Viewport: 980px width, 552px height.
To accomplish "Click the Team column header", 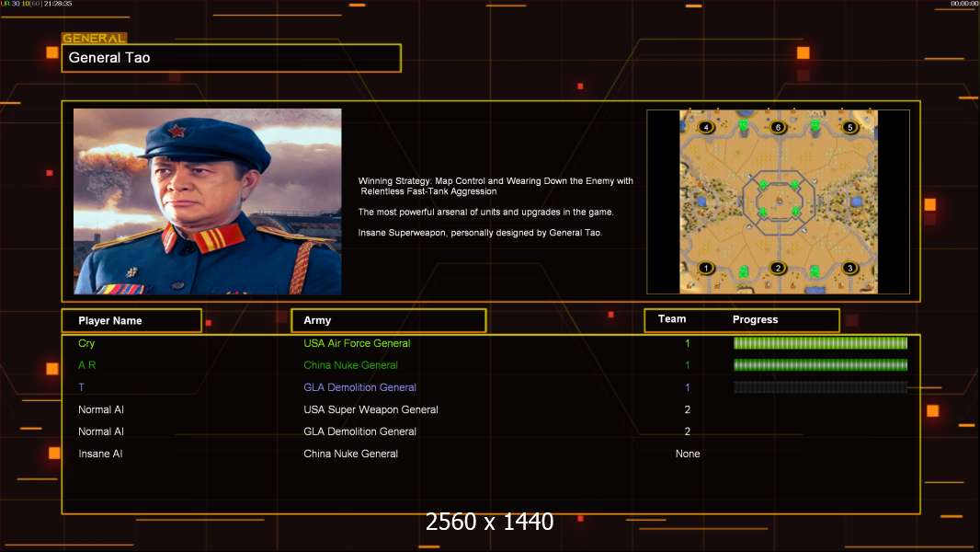I will click(672, 319).
